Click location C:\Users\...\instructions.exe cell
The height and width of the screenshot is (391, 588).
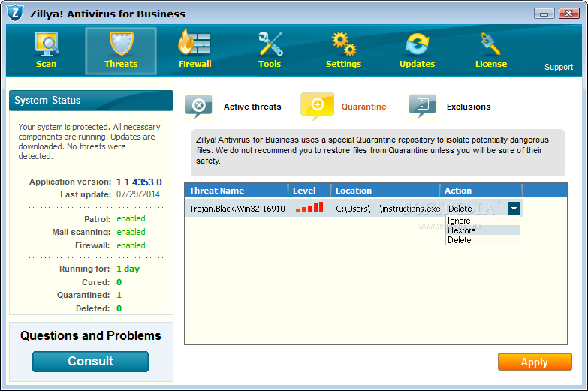point(387,209)
